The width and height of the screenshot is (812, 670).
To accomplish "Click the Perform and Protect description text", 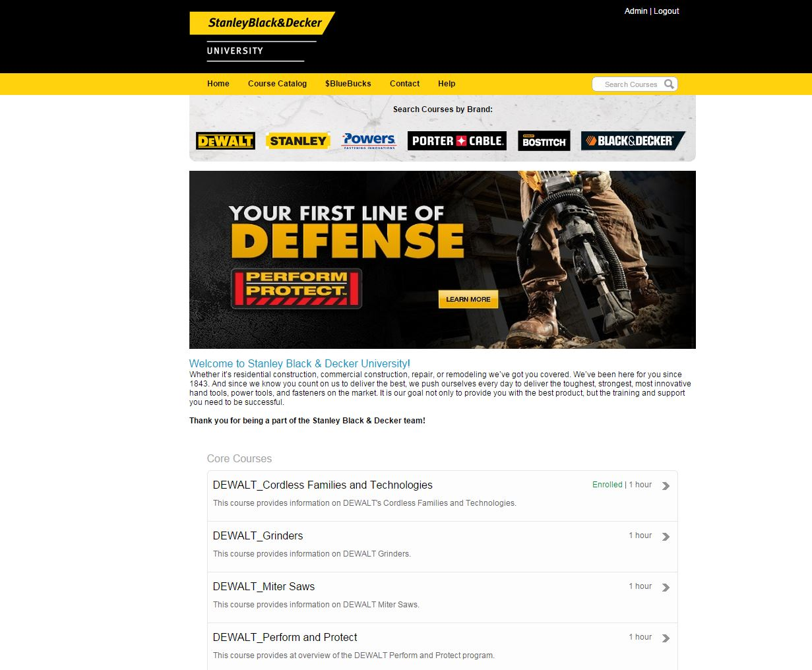I will tap(354, 655).
